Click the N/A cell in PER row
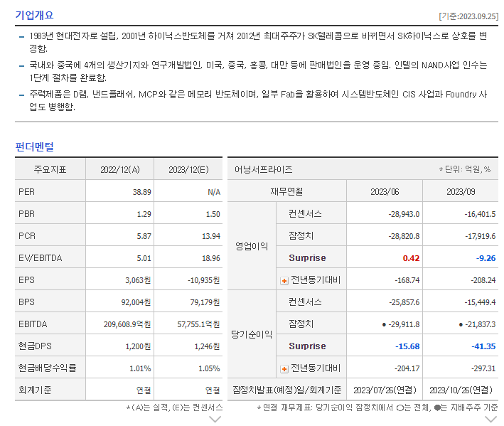 coord(214,192)
